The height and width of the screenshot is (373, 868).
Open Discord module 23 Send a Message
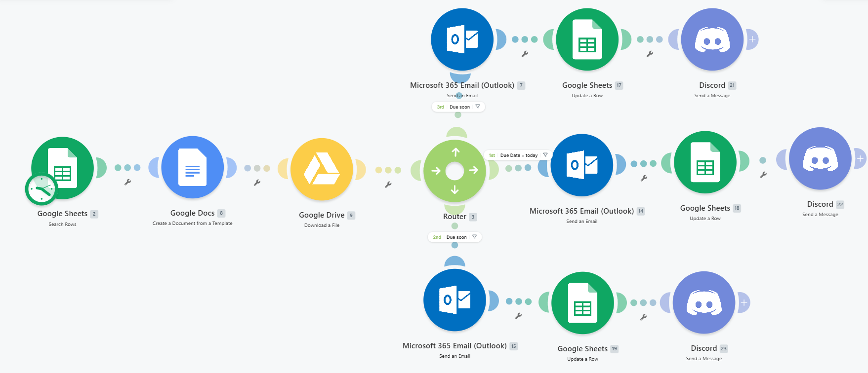click(x=704, y=302)
